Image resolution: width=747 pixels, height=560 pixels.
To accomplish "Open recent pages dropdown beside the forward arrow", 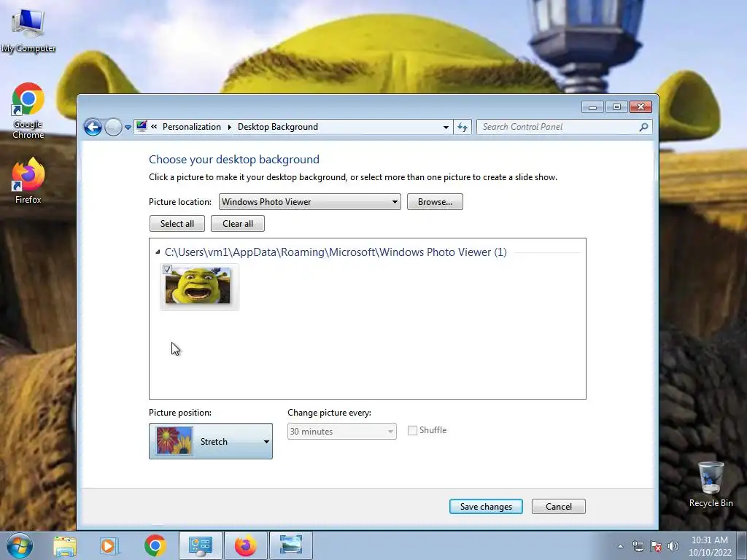I will click(x=128, y=128).
